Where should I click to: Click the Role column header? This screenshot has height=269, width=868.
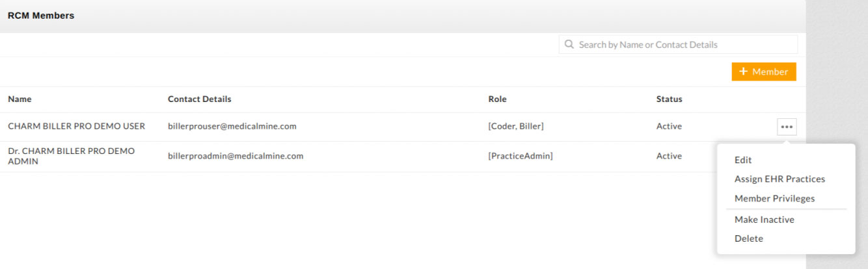[x=497, y=99]
